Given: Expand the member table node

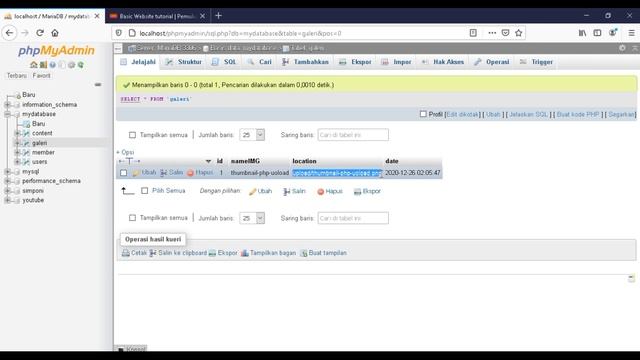Looking at the screenshot, I should point(17,152).
